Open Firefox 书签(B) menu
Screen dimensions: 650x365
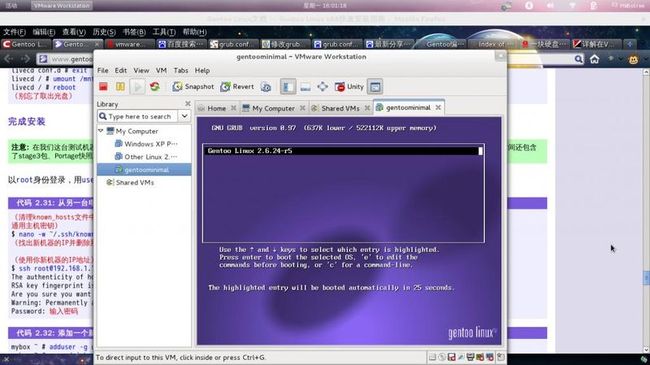[134, 32]
